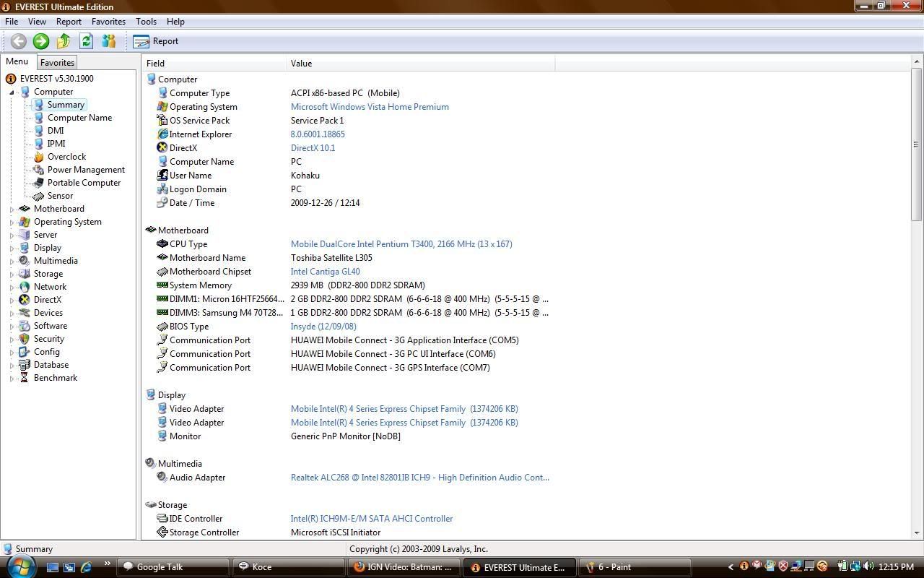Click the Realtek ALC268 audio adapter link

(419, 478)
